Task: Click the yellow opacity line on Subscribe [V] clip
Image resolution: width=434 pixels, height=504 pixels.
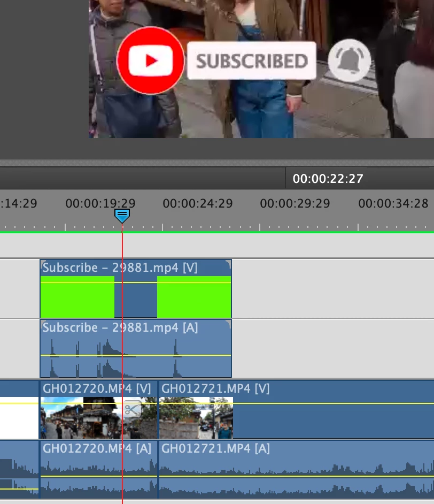Action: click(135, 282)
